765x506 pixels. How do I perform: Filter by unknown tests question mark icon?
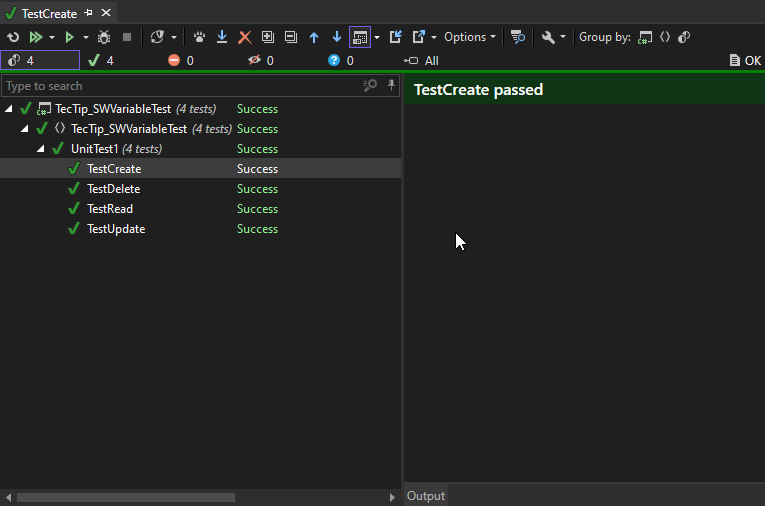point(341,61)
